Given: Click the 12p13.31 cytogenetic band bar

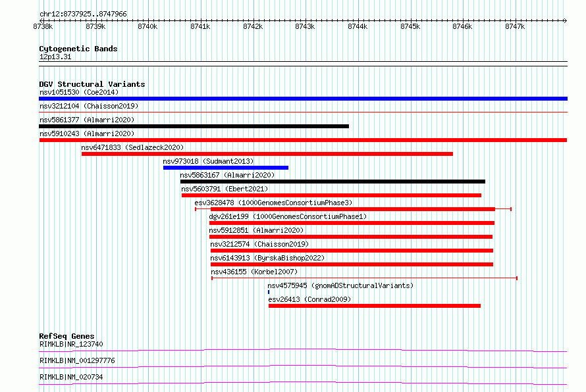Looking at the screenshot, I should click(x=303, y=64).
